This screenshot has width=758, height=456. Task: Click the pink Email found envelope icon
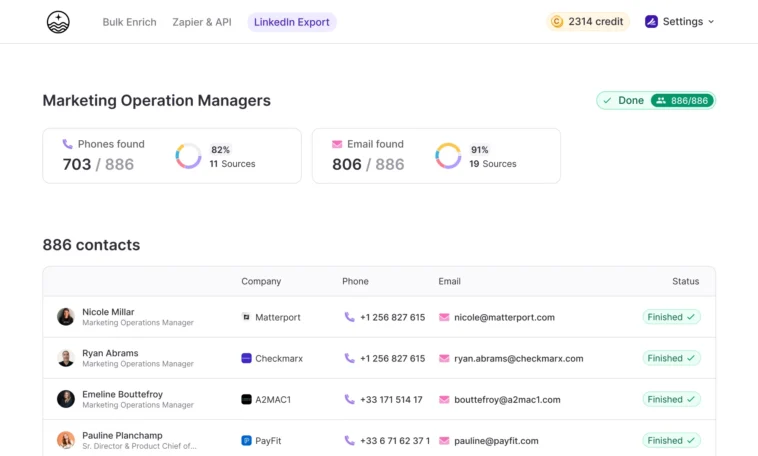(x=337, y=144)
